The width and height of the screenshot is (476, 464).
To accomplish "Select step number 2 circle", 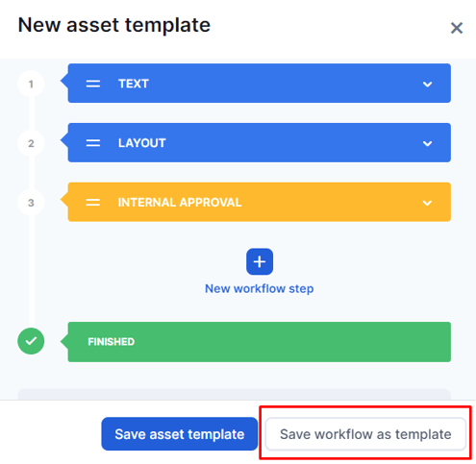I will point(31,143).
